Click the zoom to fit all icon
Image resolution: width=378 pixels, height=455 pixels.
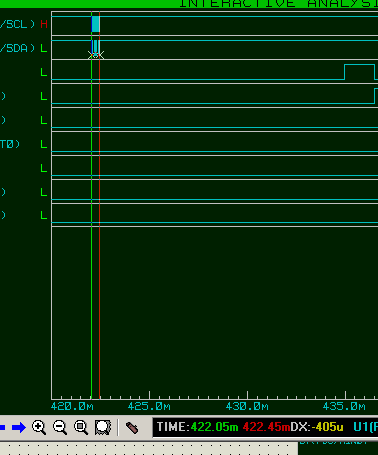pos(81,427)
